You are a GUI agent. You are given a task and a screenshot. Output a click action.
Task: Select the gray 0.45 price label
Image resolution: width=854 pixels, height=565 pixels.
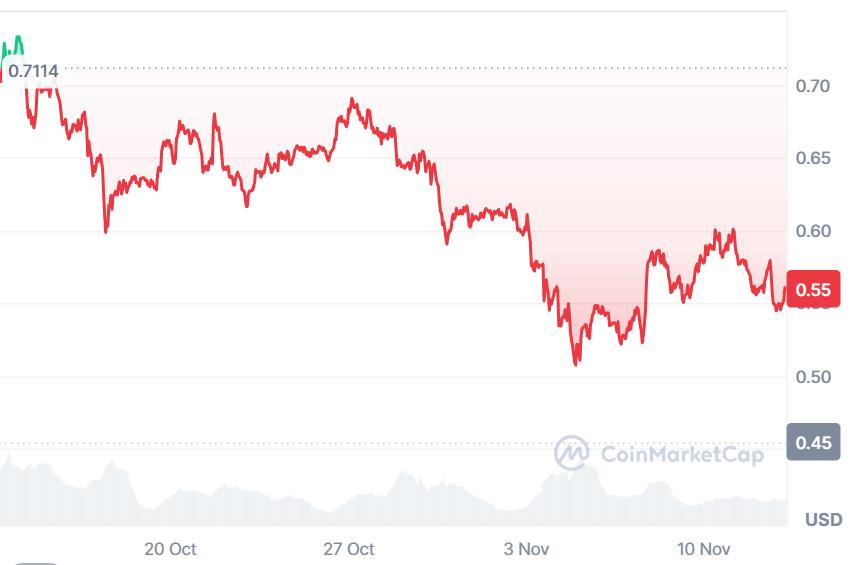click(813, 442)
